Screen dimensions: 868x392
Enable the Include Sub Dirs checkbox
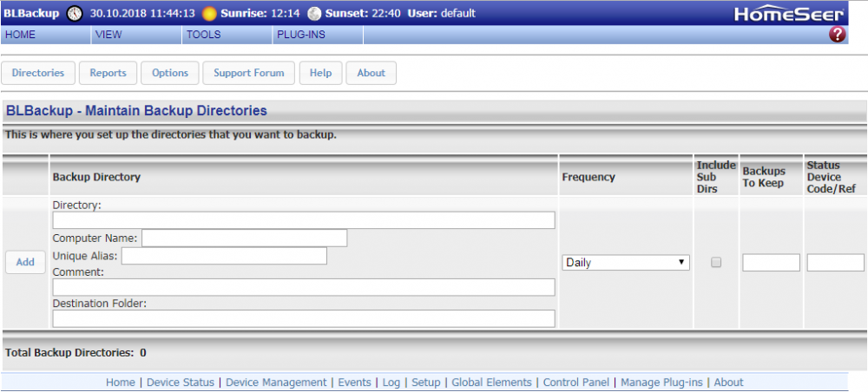click(x=716, y=262)
